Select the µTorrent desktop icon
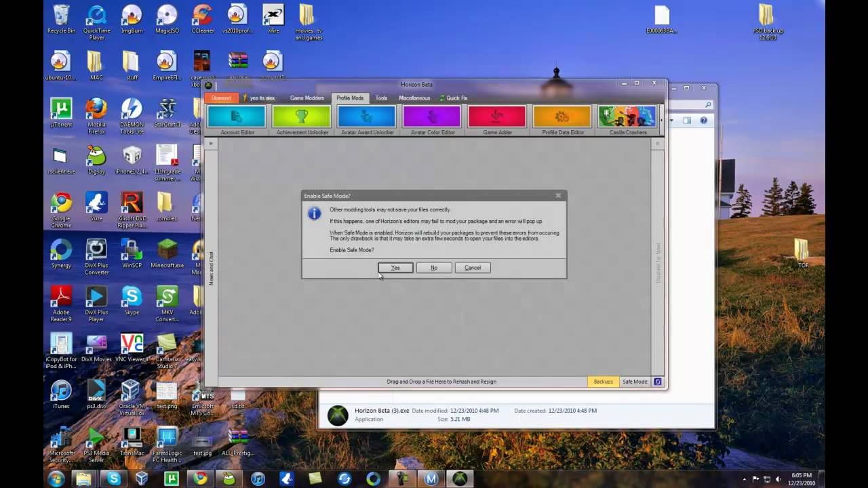868x488 pixels. (61, 113)
